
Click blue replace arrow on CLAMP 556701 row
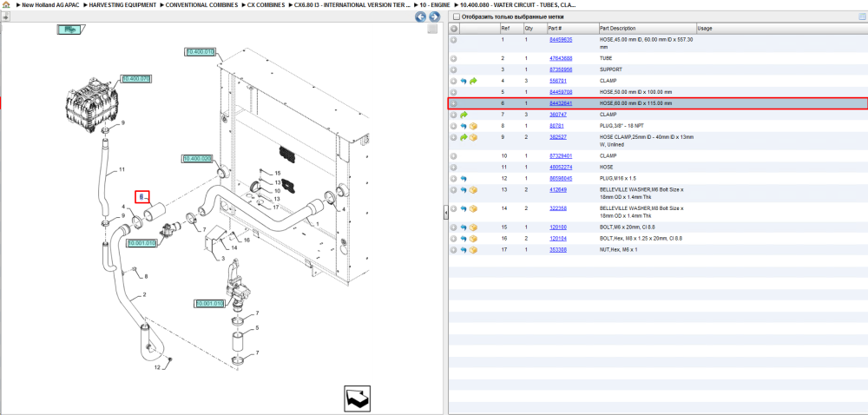pyautogui.click(x=464, y=81)
